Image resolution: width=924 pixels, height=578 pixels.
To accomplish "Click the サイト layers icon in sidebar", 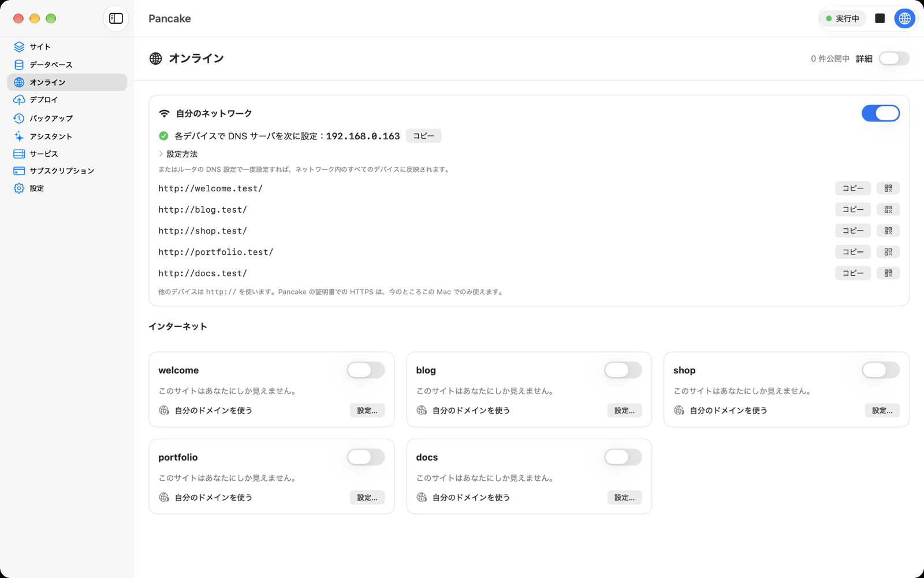I will [x=19, y=47].
